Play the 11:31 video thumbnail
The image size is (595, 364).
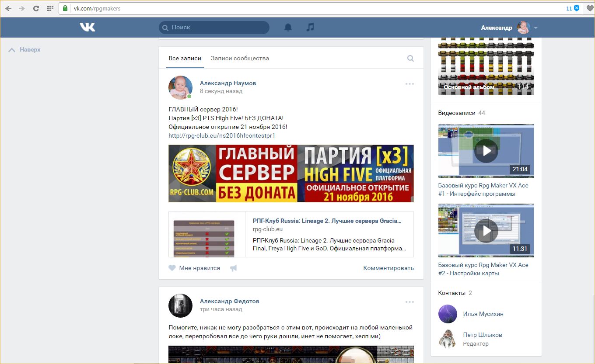point(486,230)
